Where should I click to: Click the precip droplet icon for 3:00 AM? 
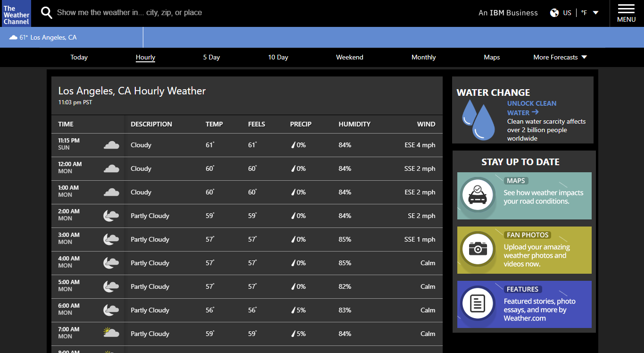[x=294, y=239]
